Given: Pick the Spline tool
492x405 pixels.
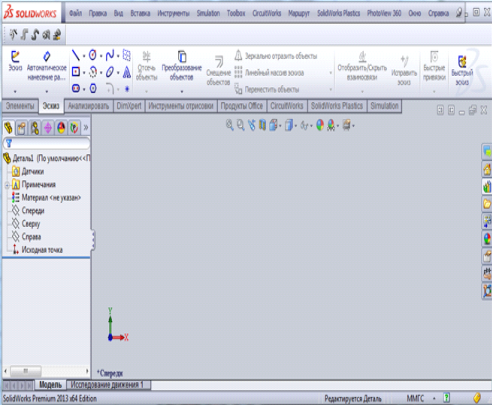Looking at the screenshot, I should point(110,55).
